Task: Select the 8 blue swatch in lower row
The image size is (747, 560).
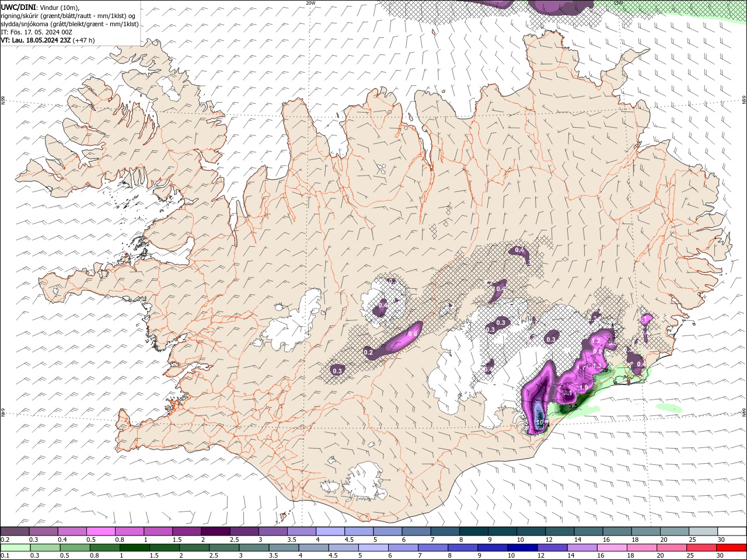Action: (463, 548)
